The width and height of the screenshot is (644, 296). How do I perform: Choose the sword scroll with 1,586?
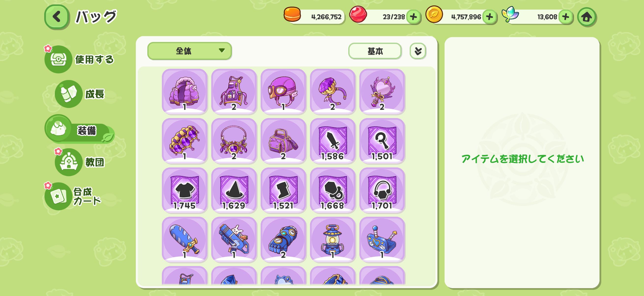coord(333,141)
